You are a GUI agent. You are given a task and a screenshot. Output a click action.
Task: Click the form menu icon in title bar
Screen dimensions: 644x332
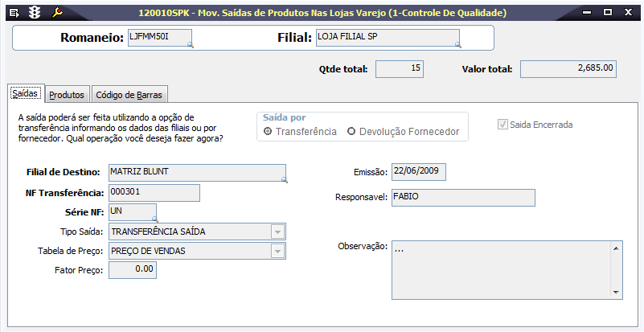14,12
